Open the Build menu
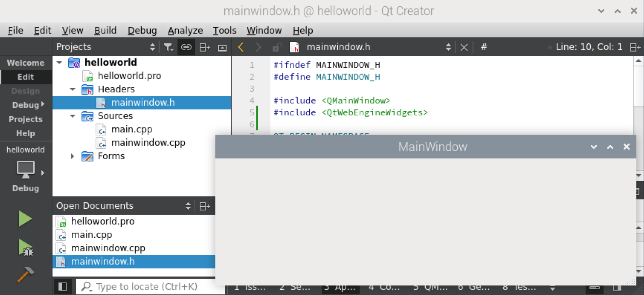The width and height of the screenshot is (644, 295). (x=105, y=31)
